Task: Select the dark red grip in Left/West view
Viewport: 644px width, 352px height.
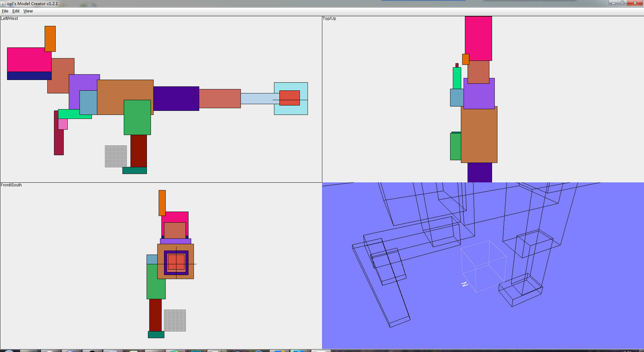Action: [138, 151]
